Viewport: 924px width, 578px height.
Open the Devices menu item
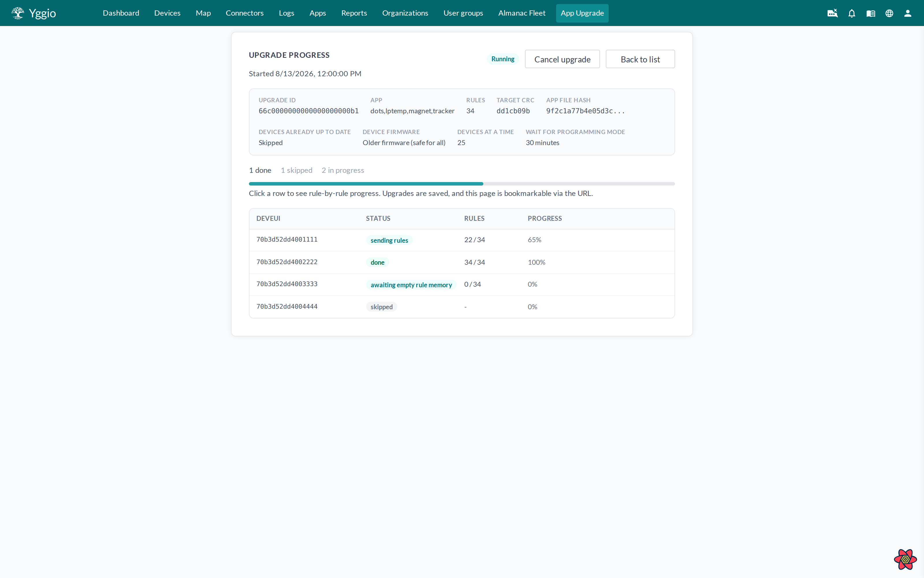(x=167, y=13)
